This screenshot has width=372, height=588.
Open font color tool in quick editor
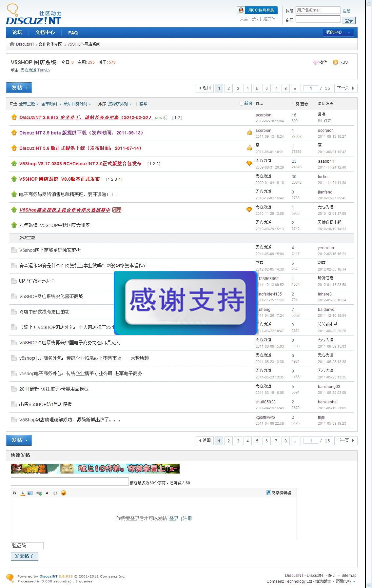click(23, 493)
